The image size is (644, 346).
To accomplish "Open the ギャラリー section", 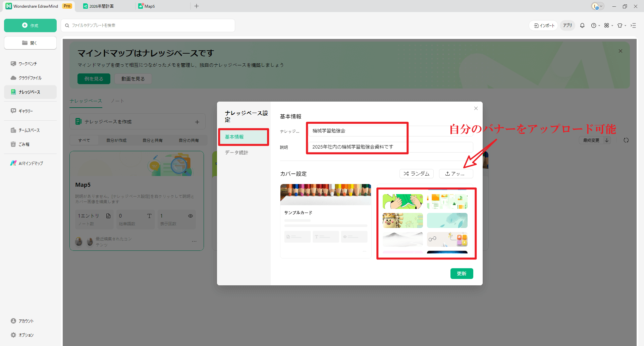I will point(26,111).
